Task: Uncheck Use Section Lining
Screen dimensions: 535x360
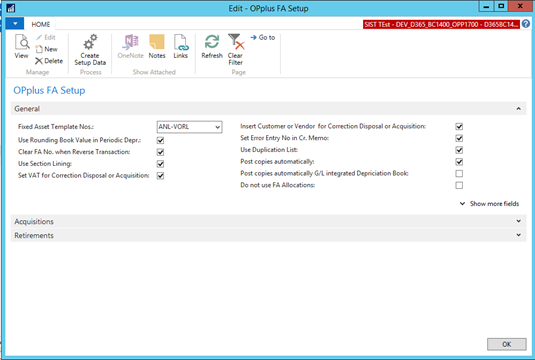Action: pyautogui.click(x=160, y=164)
